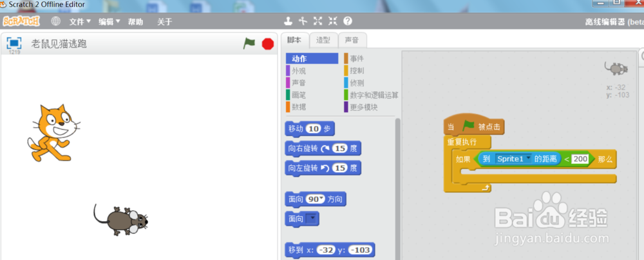Click the 如果 那么 if block
Viewport: 644px width, 260px height.
point(462,159)
